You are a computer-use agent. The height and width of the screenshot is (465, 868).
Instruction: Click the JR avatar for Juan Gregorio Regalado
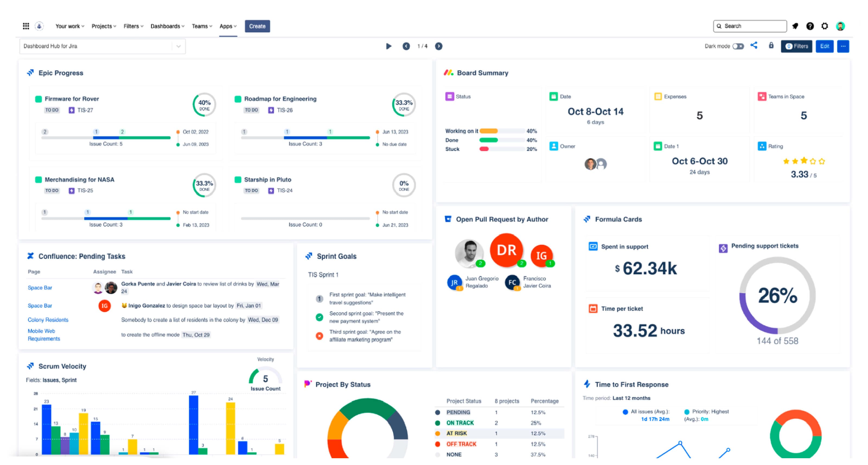tap(454, 283)
